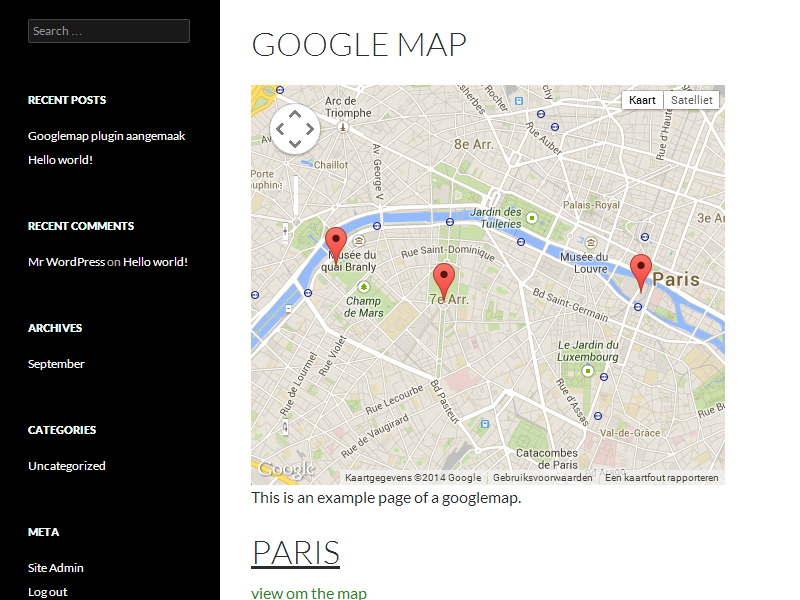Click the Google logo on the map
800x600 pixels.
pyautogui.click(x=286, y=468)
